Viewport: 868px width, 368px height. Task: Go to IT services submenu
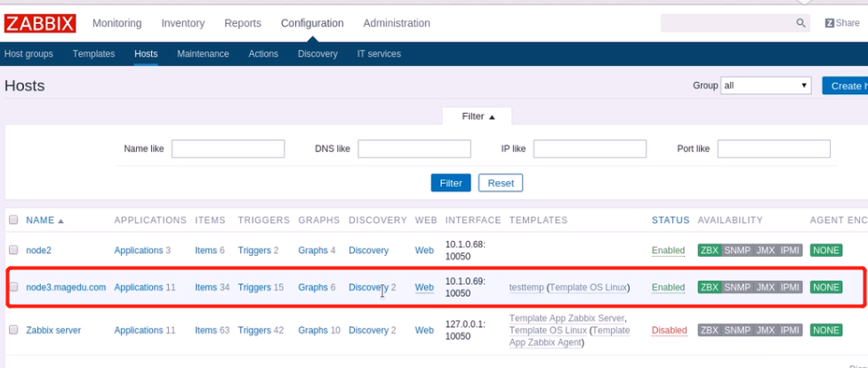coord(379,53)
